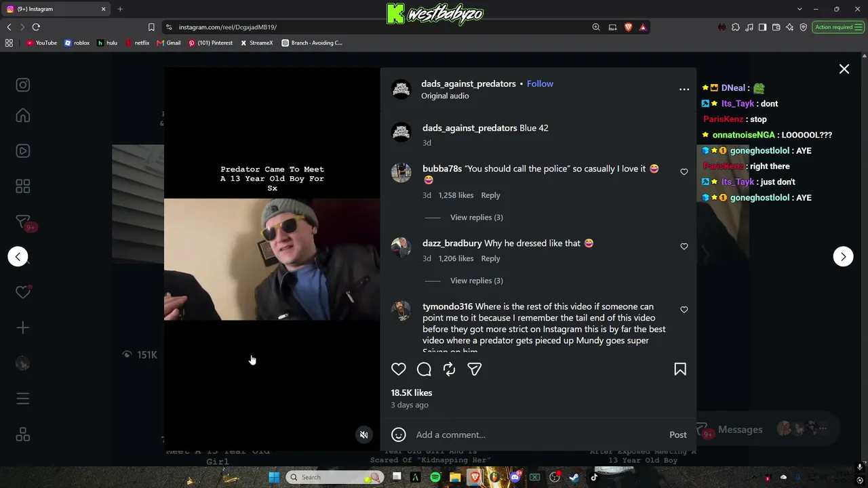Unmute the reel audio
Screen dimensions: 868x488
(x=364, y=435)
